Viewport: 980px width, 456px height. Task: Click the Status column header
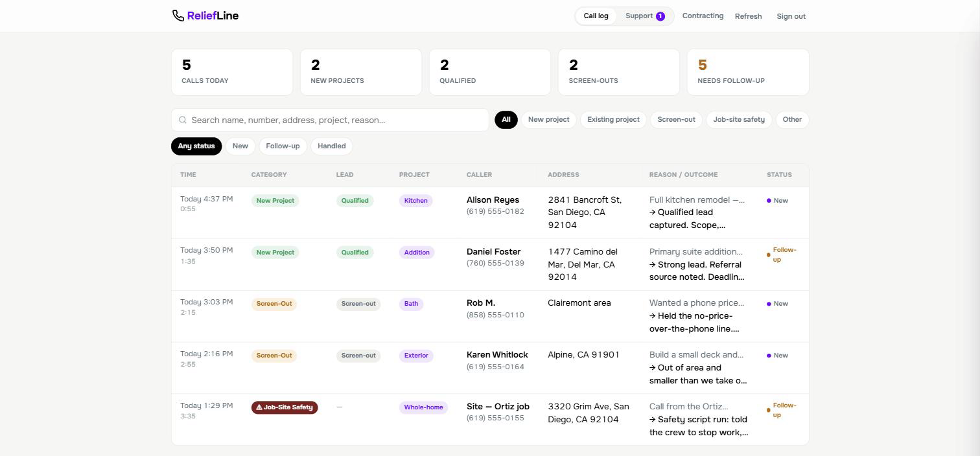779,175
